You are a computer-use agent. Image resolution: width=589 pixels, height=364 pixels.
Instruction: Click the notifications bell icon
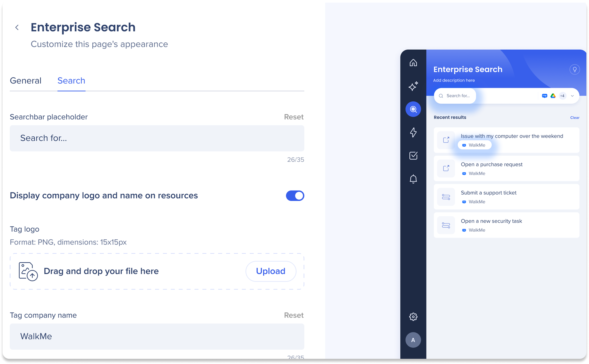[x=413, y=179]
